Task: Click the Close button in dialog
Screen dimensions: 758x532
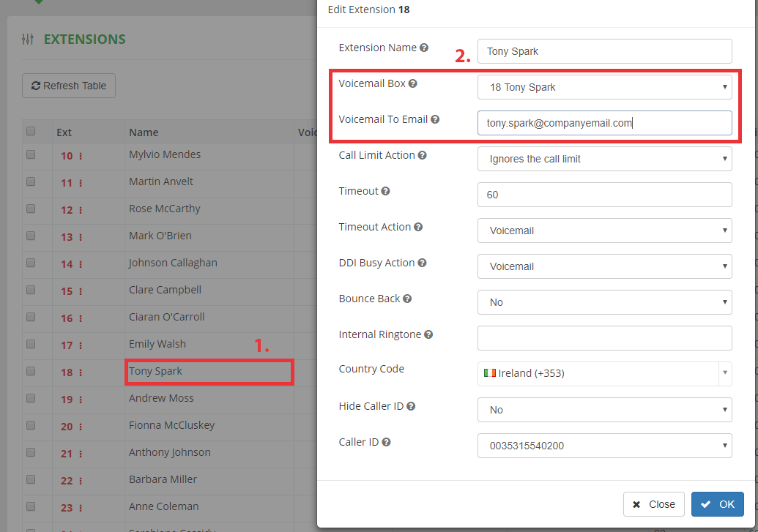Action: [x=653, y=504]
